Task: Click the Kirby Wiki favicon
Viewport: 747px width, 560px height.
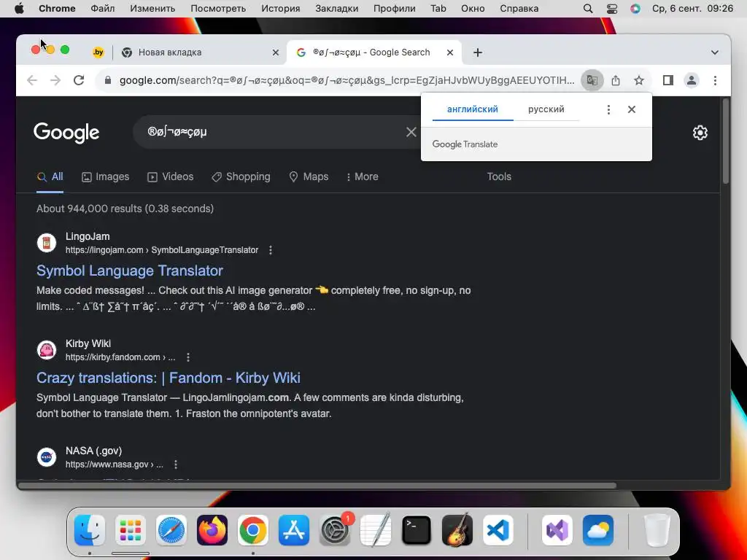Action: pos(47,350)
